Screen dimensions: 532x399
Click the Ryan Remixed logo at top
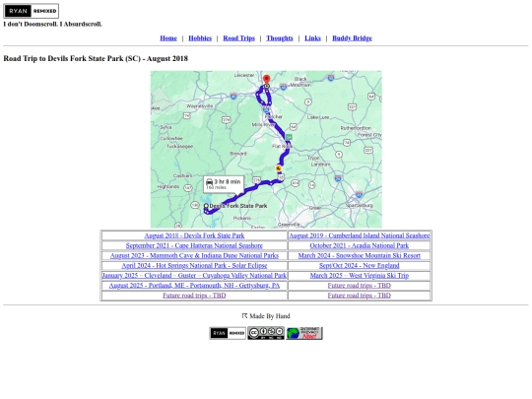click(31, 11)
